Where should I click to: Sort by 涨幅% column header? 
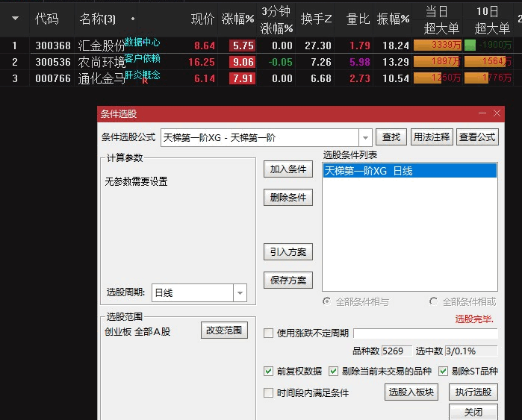[x=237, y=19]
